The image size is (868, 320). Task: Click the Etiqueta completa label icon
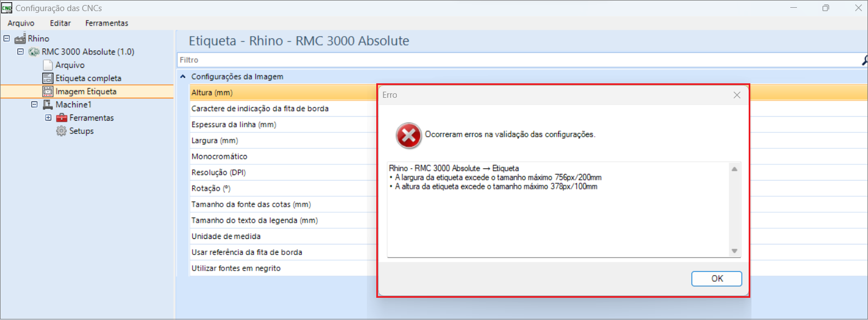(48, 78)
